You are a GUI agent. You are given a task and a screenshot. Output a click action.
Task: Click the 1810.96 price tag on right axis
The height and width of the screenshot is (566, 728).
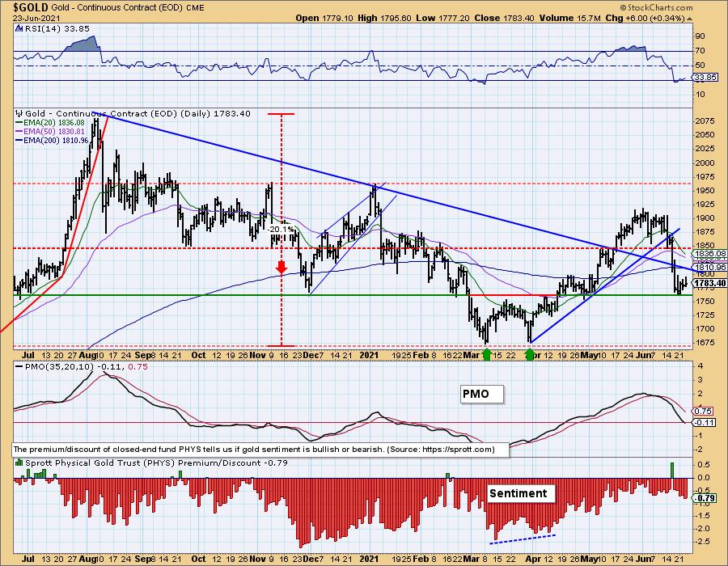709,268
